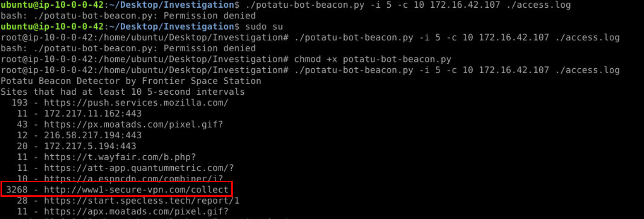
Task: Click the 172.217.5.194:443 address line
Action: pos(90,146)
